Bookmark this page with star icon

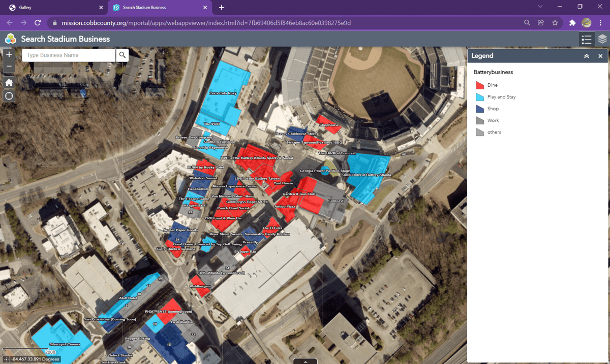point(555,23)
